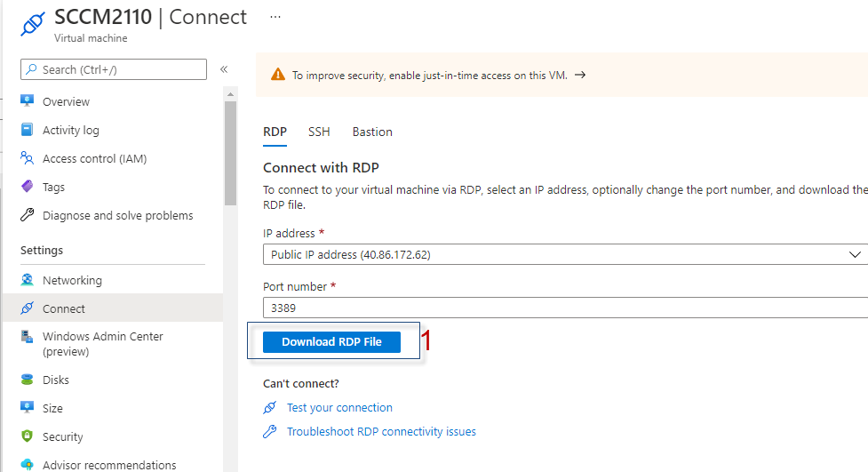Switch to the RDP tab
Screen dimensions: 868x472
click(x=275, y=132)
